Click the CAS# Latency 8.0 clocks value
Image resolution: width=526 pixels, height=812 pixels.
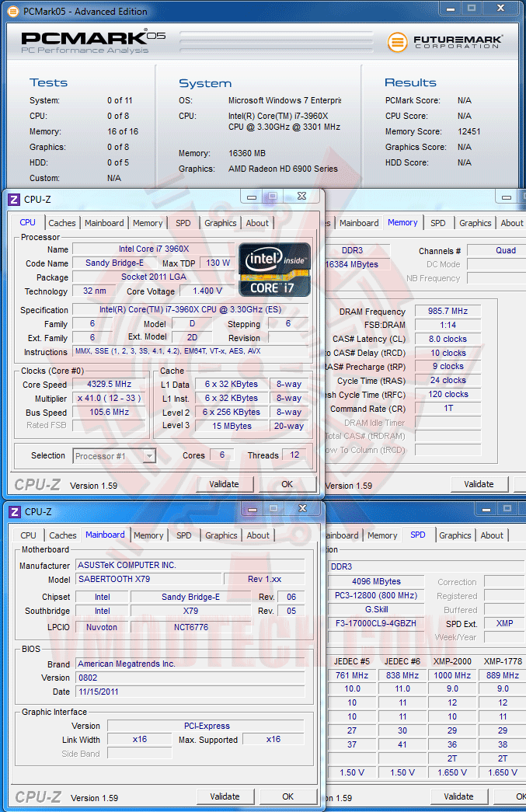tap(448, 340)
